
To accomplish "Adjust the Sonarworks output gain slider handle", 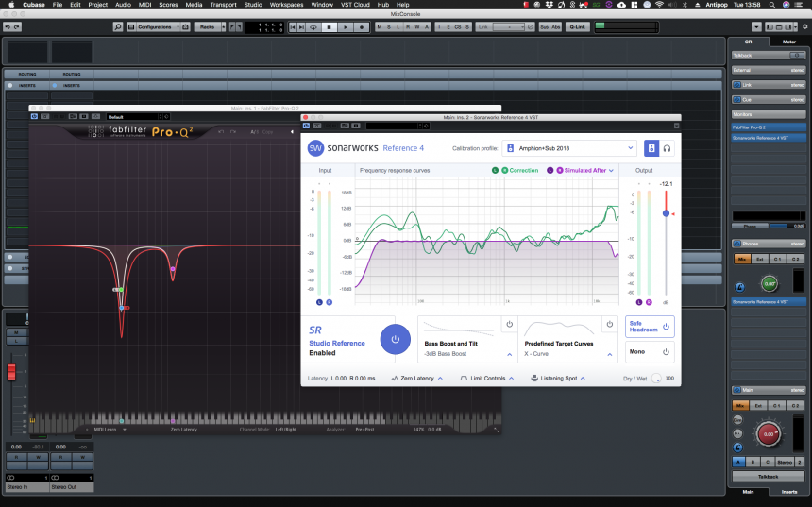I will pos(666,213).
